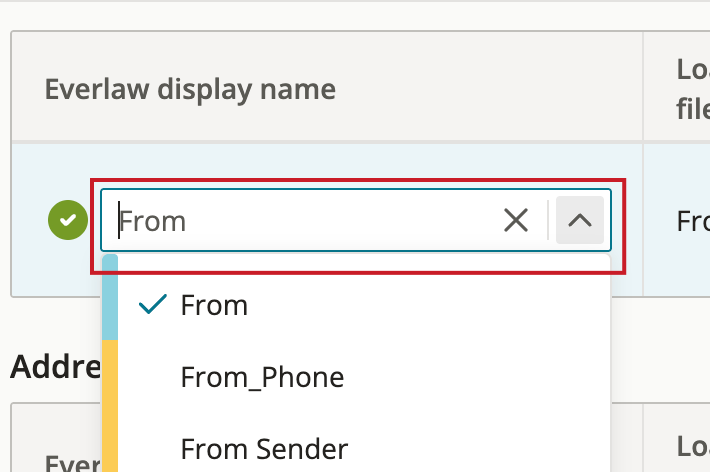Clear the From selection with the X icon
Viewport: 710px width, 472px height.
[516, 221]
